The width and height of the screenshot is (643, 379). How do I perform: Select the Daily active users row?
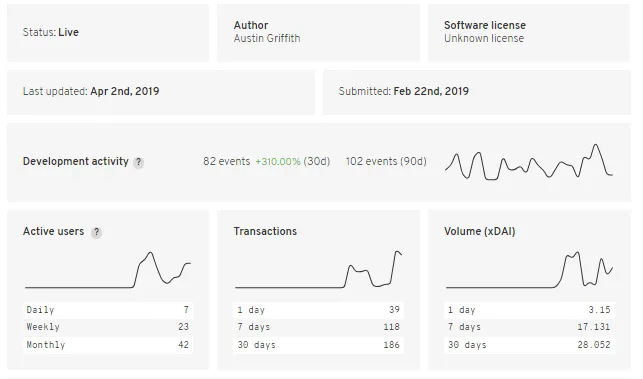108,310
